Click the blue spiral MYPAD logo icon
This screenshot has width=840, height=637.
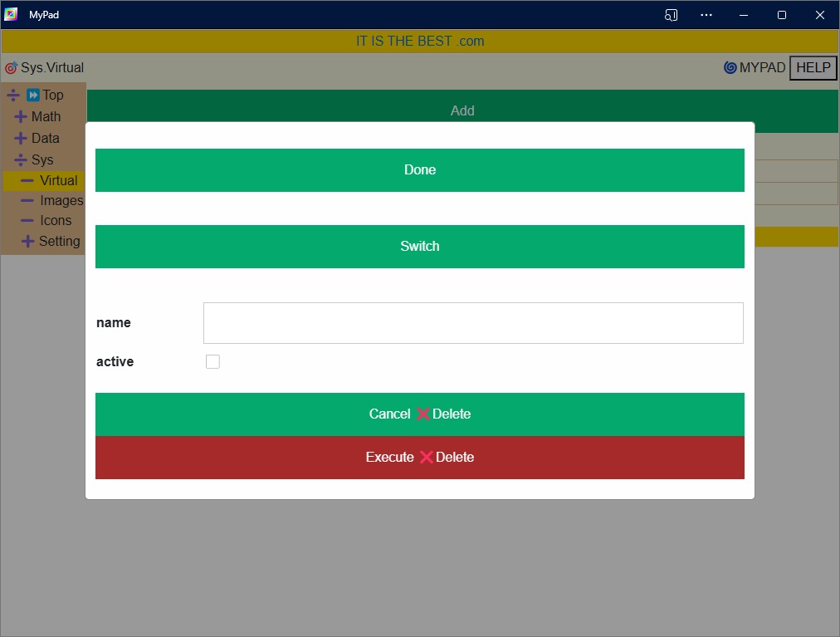tap(730, 68)
